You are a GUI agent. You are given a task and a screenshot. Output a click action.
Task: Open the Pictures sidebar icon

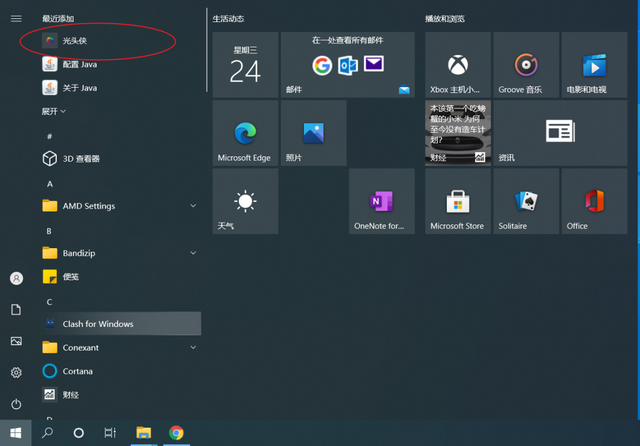click(16, 341)
